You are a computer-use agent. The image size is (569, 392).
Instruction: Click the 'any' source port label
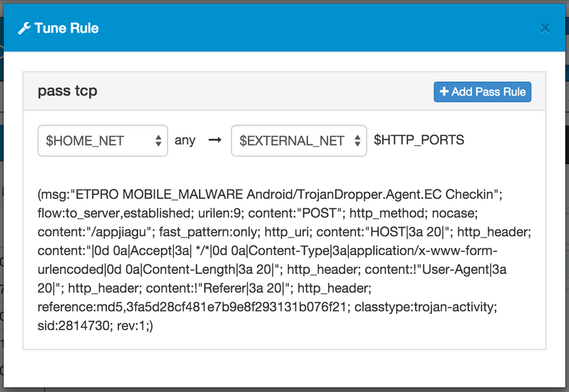pos(185,140)
